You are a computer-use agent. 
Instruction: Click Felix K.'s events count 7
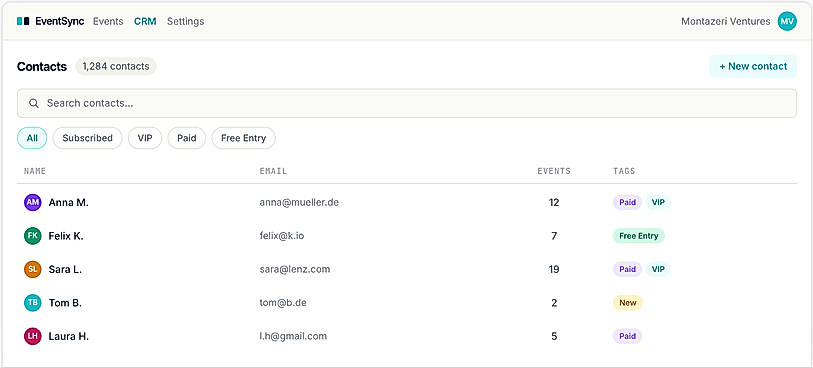point(554,236)
